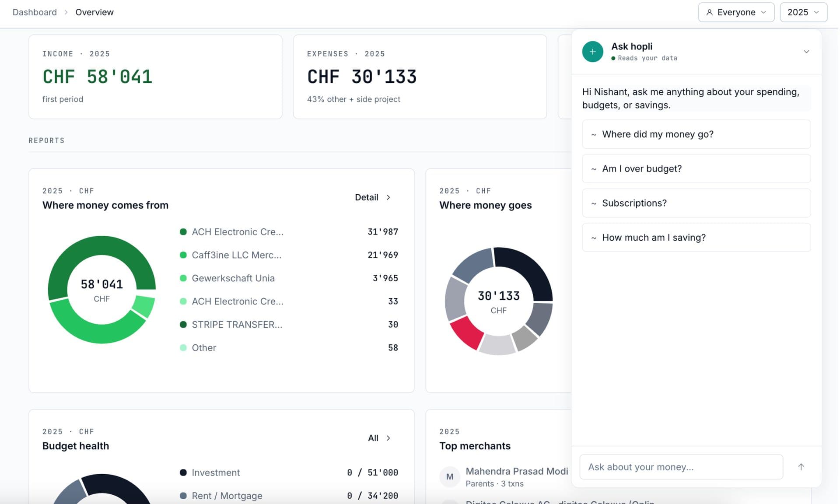Collapse the Ask hopli chat panel

coord(806,52)
